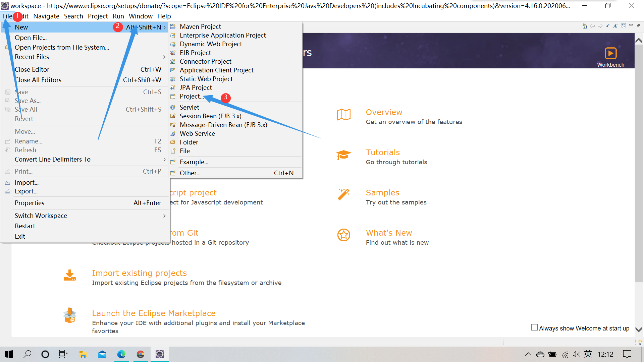644x362 pixels.
Task: Open the Samples link
Action: [382, 193]
